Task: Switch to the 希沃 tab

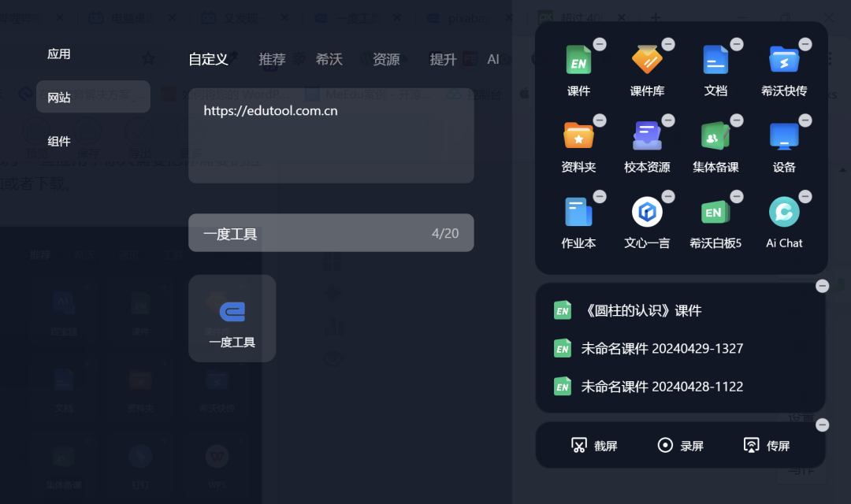Action: point(329,59)
